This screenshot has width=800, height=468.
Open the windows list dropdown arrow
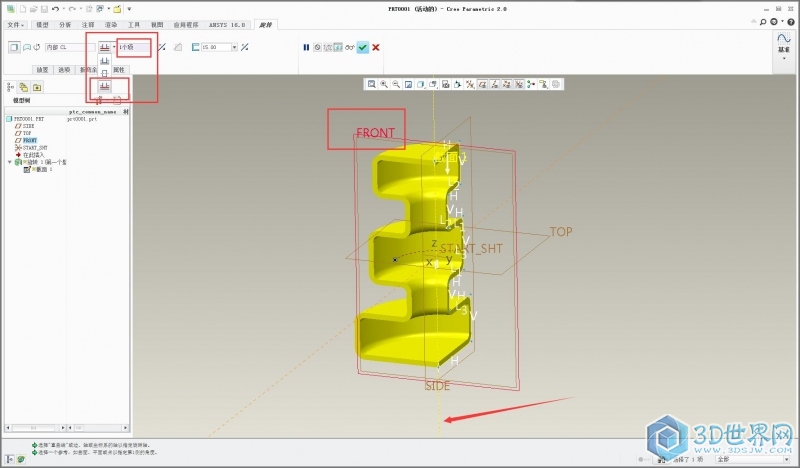coord(109,9)
